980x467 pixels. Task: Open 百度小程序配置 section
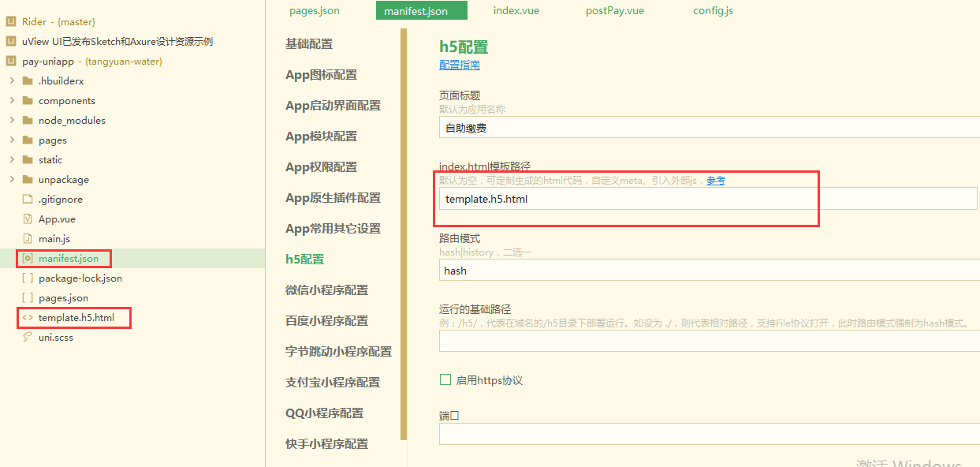pos(326,321)
